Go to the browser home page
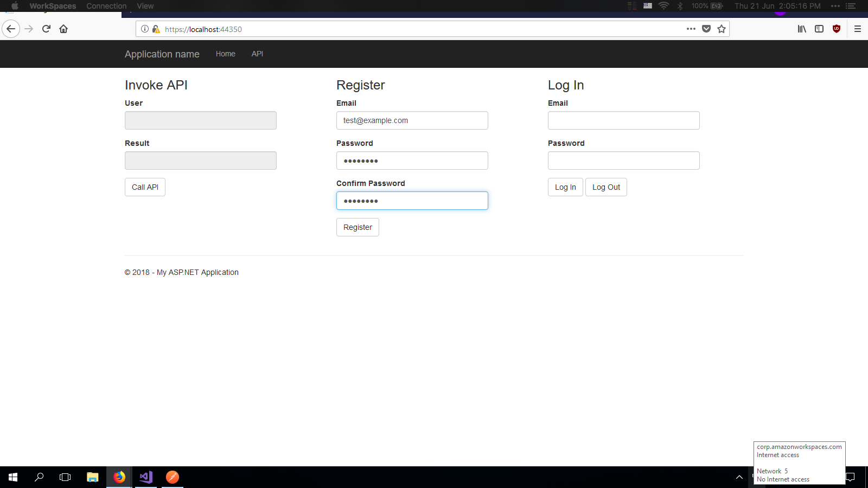868x488 pixels. 63,29
